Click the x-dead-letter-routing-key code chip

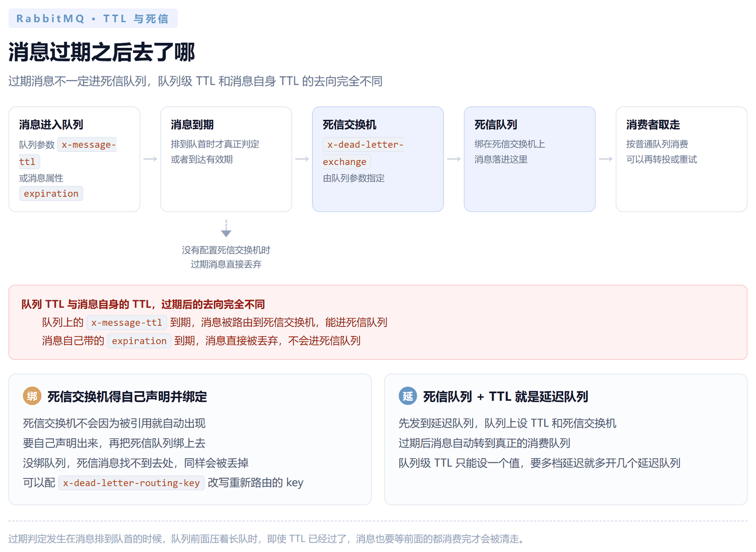click(131, 483)
